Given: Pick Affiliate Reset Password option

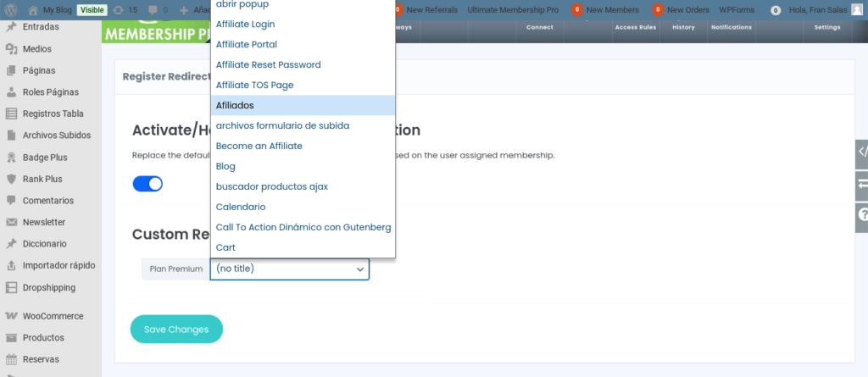Looking at the screenshot, I should coord(303,64).
